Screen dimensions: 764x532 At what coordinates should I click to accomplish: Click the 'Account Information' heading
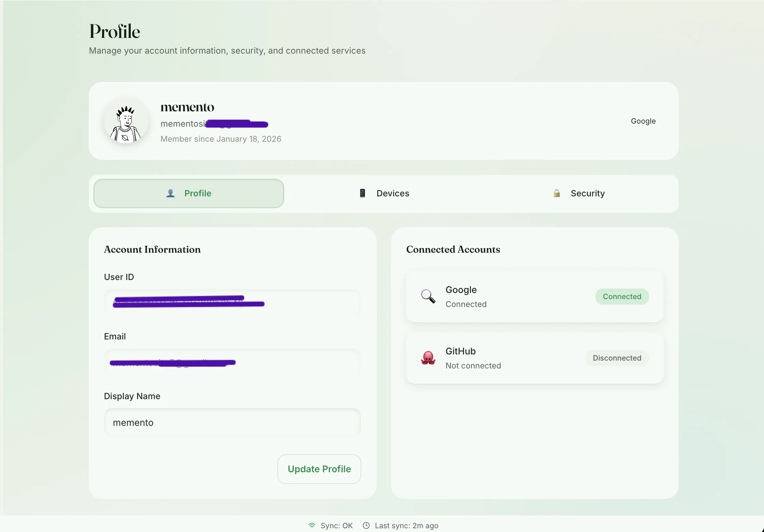tap(152, 249)
